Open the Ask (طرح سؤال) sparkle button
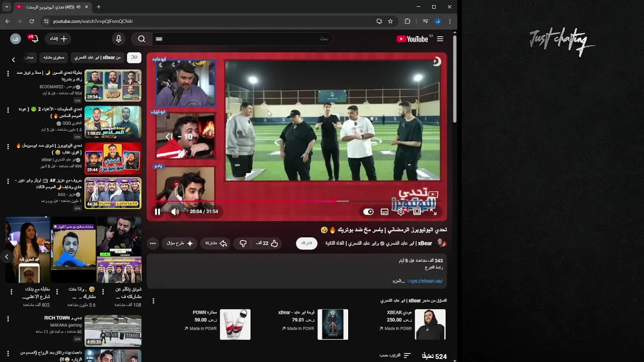Screen dimensions: 644x362 [180, 243]
